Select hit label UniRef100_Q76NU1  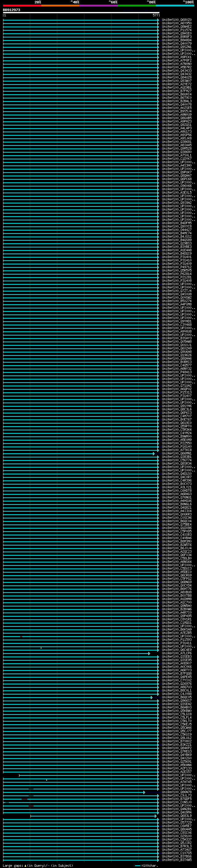point(177,498)
